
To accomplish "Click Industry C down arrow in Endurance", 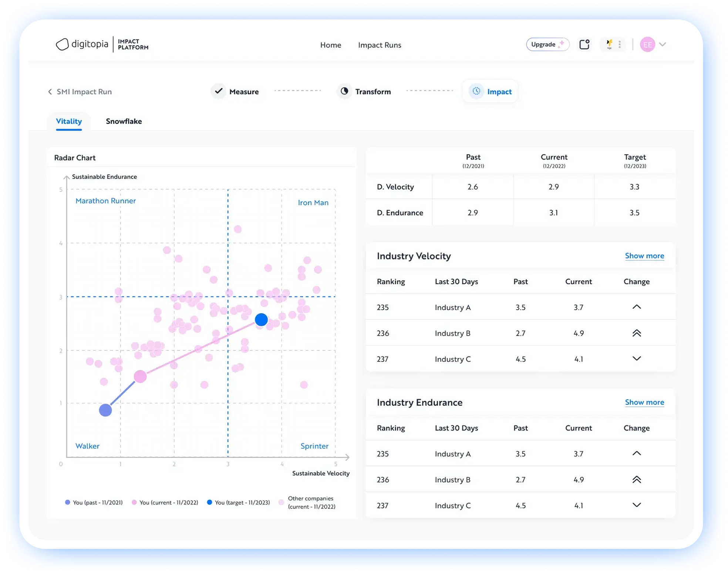I will 636,505.
